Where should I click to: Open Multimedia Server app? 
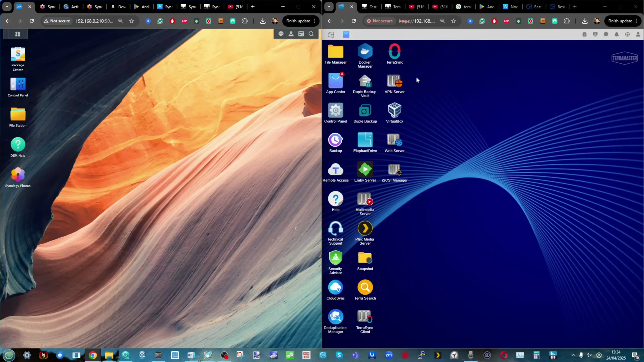click(x=365, y=204)
